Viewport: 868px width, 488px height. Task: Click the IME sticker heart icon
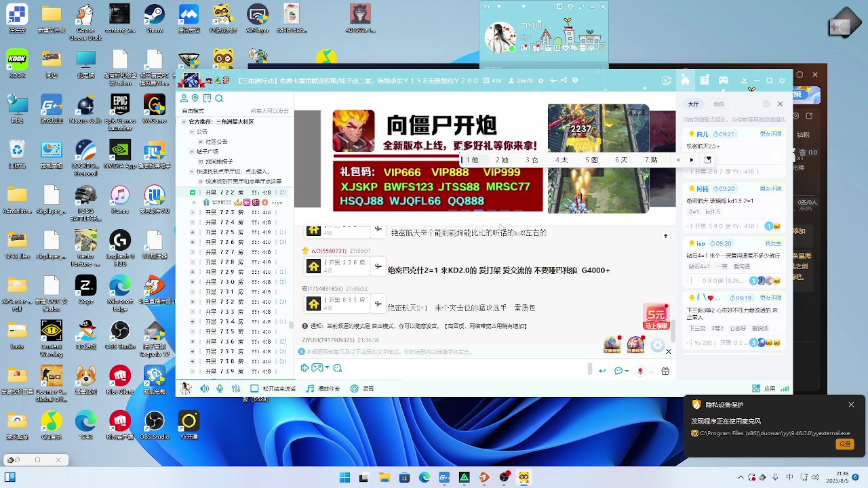[x=708, y=160]
